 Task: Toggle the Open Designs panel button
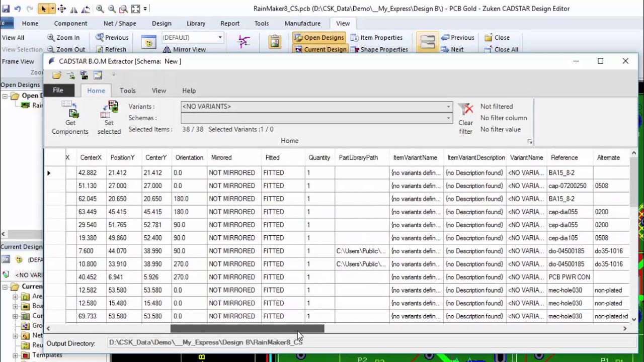pos(319,37)
